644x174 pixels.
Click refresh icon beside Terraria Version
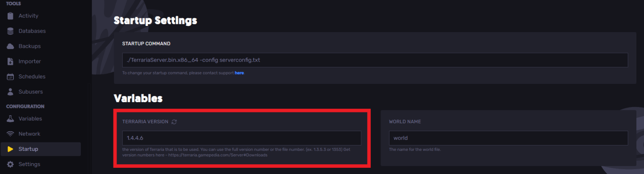coord(174,121)
